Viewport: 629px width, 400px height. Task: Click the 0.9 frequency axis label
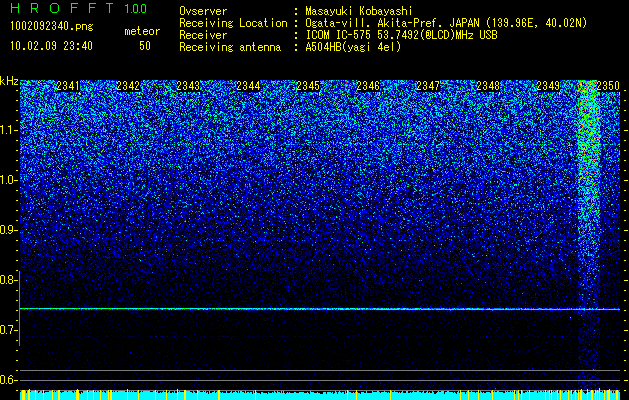tap(9, 230)
